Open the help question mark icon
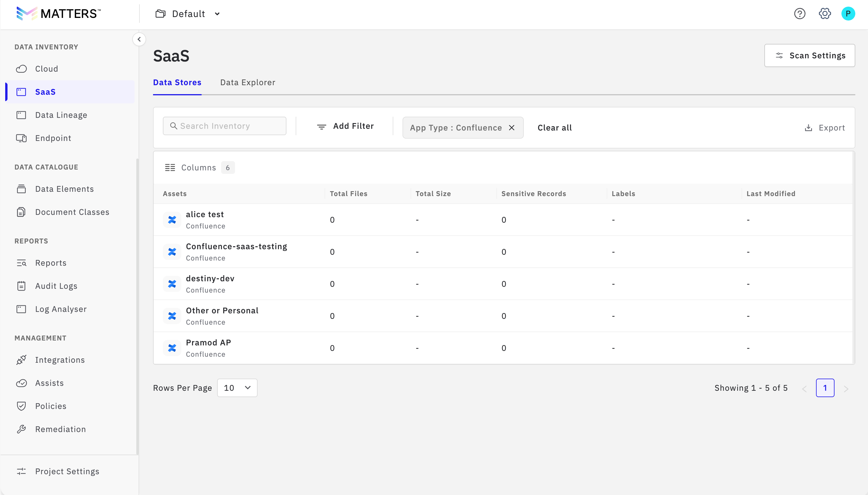Screen dimensions: 868x495 coord(800,14)
